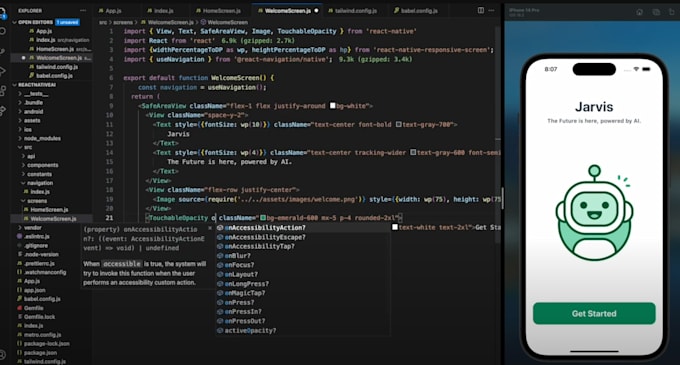Open Source Control in the activity bar
Viewport: 680px width, 365px height.
[3, 51]
